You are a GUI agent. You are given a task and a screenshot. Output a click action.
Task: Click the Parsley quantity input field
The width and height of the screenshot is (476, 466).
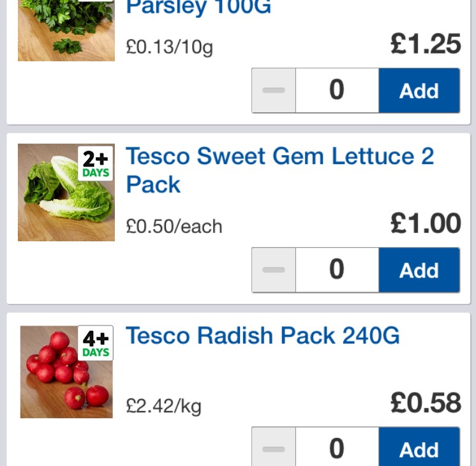(337, 91)
